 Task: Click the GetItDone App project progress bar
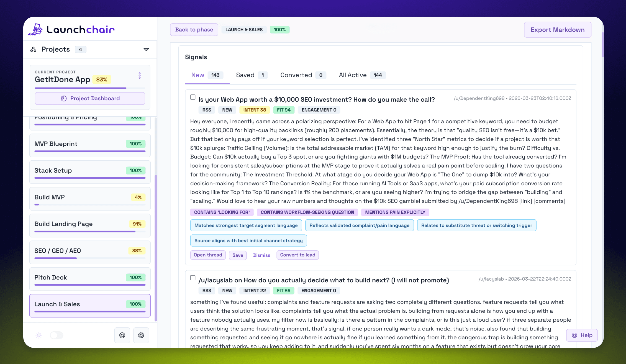[90, 88]
